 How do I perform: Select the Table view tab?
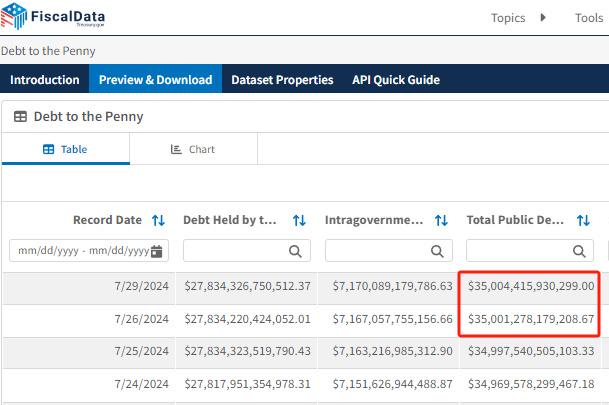point(65,149)
